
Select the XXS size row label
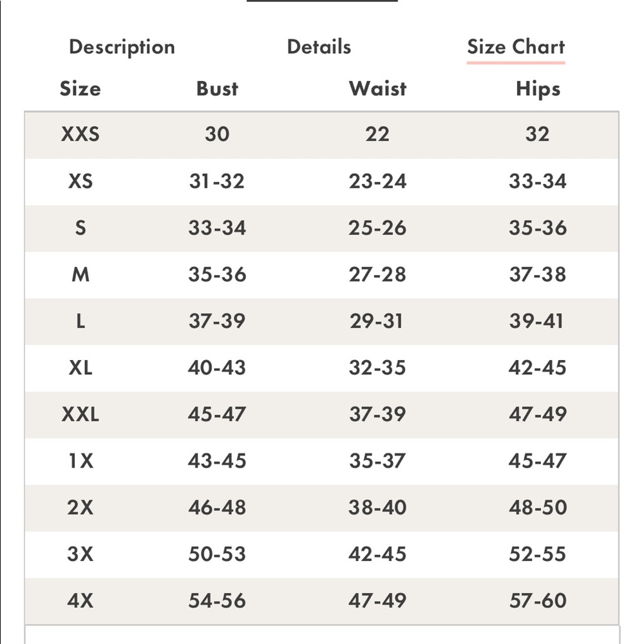80,135
